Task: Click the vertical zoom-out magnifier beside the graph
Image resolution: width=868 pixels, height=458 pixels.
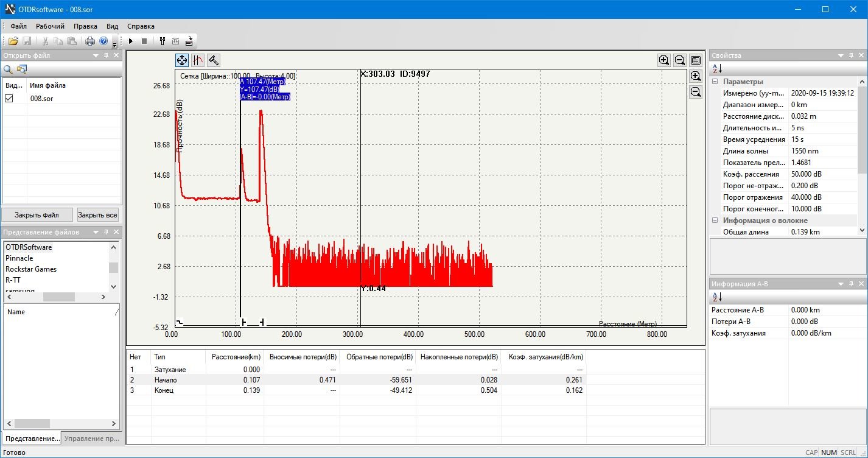Action: [696, 92]
